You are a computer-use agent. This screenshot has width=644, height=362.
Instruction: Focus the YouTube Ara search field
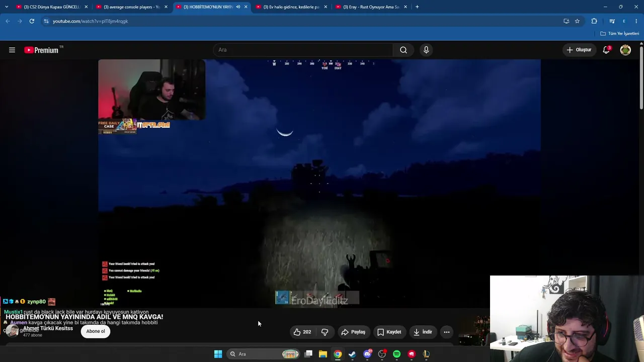click(x=303, y=50)
